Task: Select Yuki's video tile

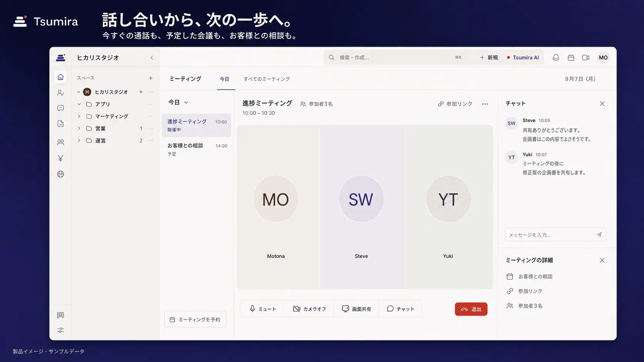Action: click(x=449, y=207)
